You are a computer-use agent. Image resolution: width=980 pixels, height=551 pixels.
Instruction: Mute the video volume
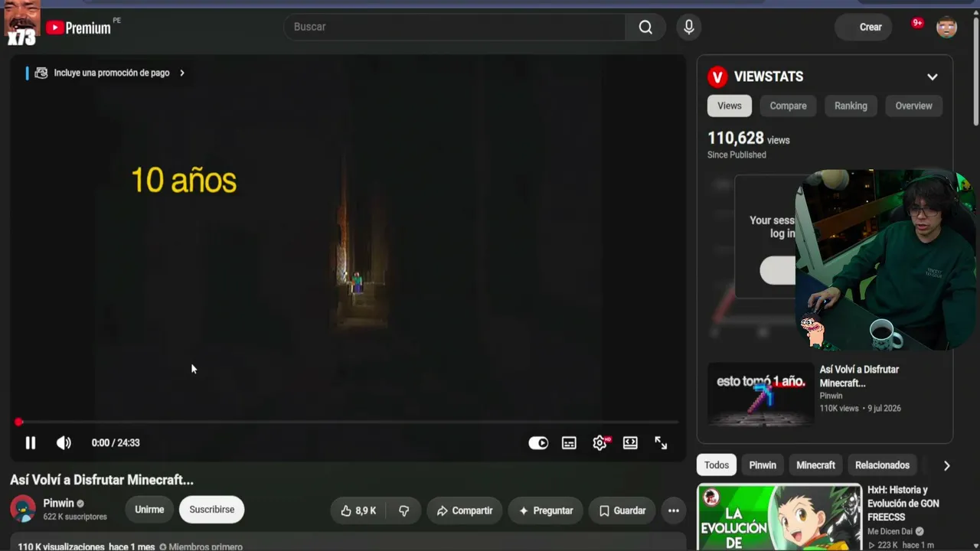point(64,442)
